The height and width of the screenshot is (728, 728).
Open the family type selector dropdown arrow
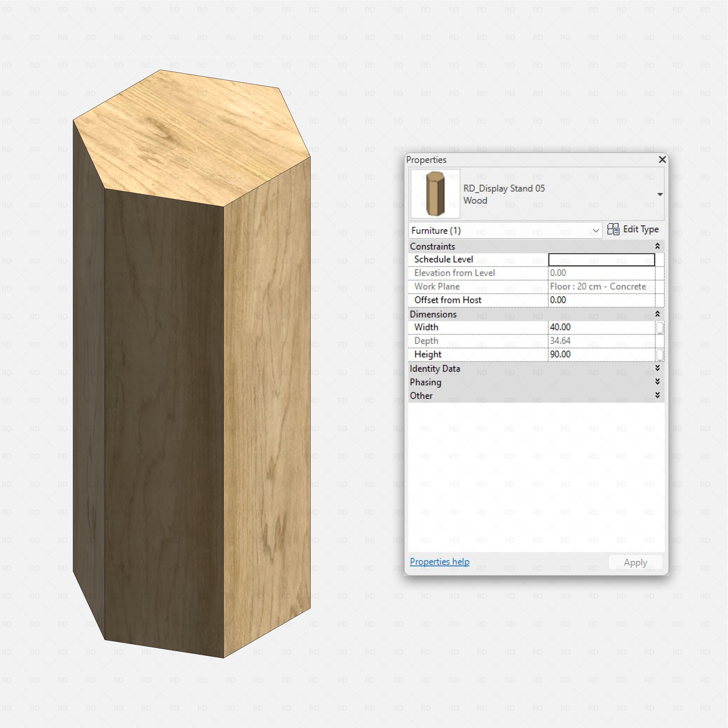[660, 195]
